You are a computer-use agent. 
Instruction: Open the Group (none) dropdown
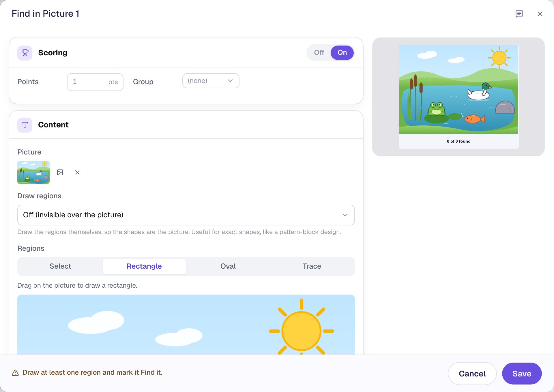click(211, 81)
